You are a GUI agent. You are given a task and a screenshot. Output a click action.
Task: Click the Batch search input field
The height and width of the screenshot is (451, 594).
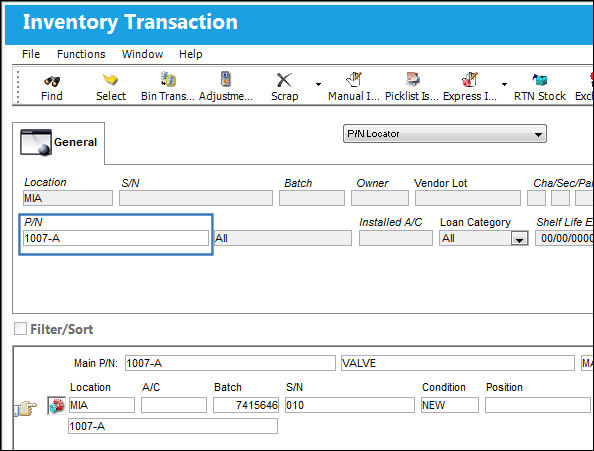[x=312, y=198]
